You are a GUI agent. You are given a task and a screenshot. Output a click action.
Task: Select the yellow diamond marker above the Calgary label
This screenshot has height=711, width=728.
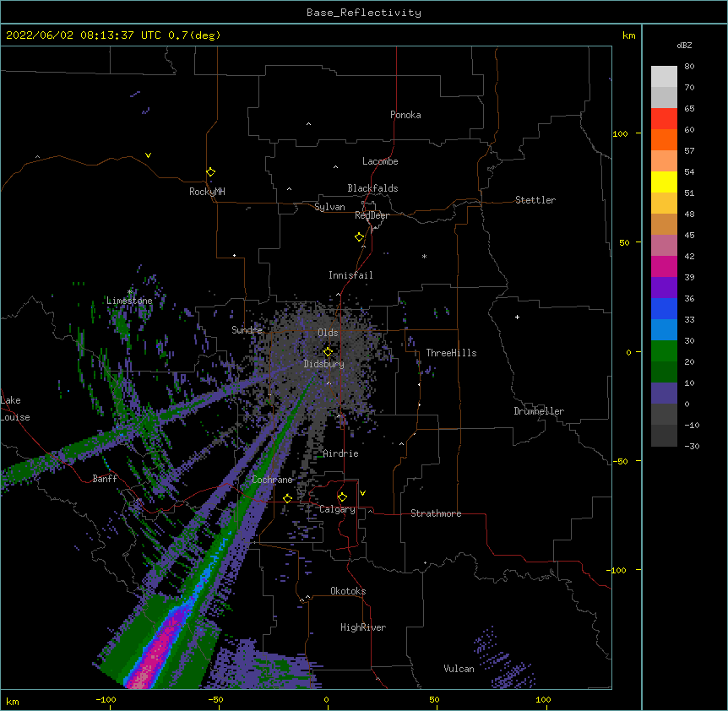342,497
